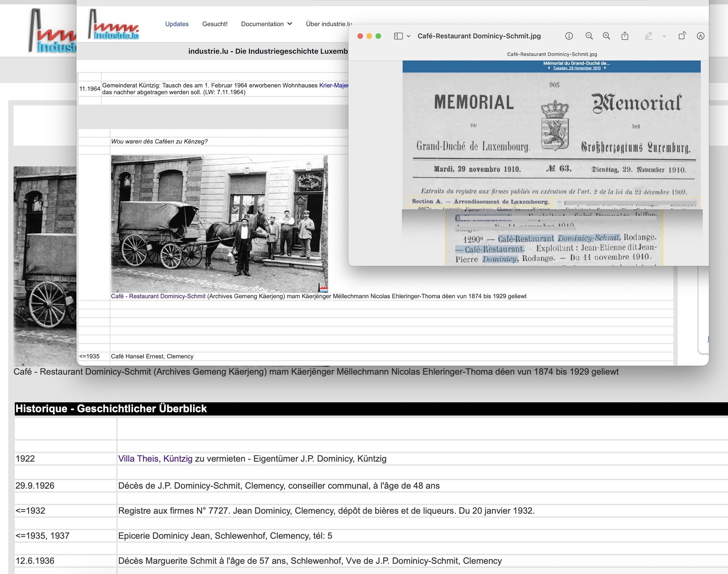Click the industrie.lu logo in the front window
This screenshot has height=574, width=728.
(114, 24)
